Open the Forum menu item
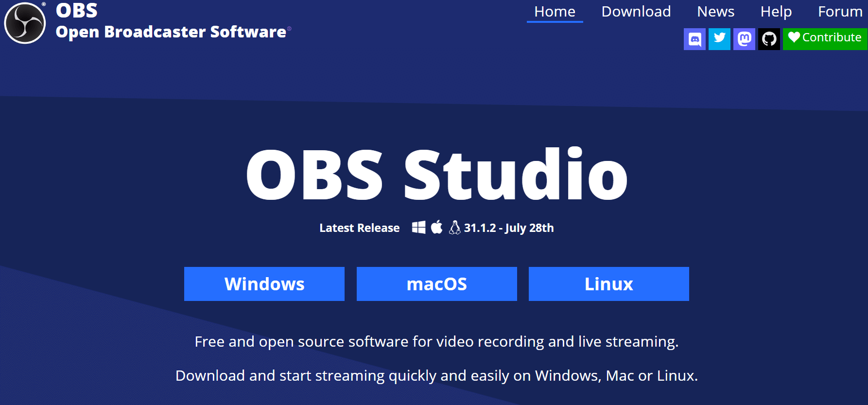 840,11
